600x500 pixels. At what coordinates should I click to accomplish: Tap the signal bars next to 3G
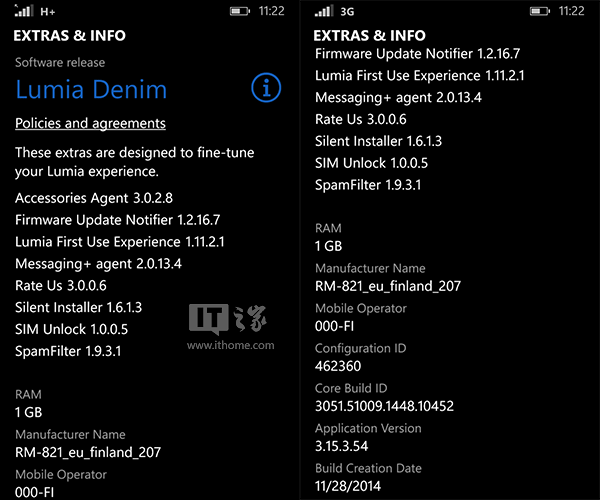(x=323, y=11)
